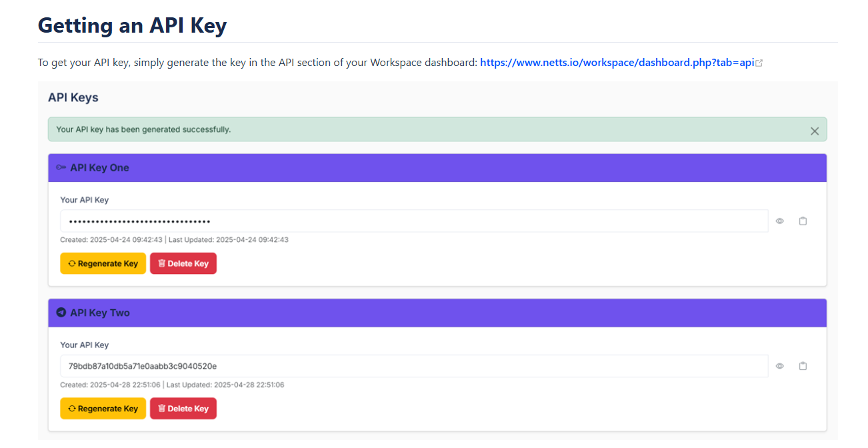
Task: Copy API Key Two to clipboard
Action: (x=803, y=366)
